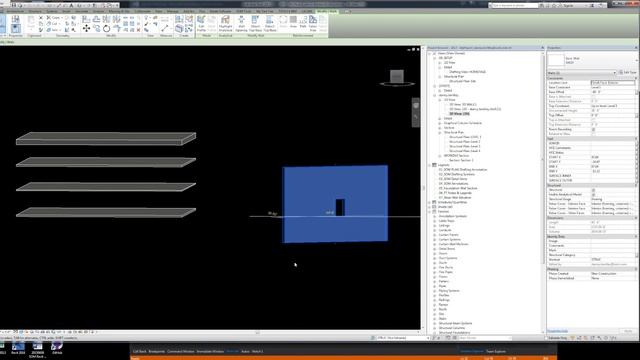640x360 pixels.
Task: Open the Systems ribbon tab
Action: tap(52, 11)
